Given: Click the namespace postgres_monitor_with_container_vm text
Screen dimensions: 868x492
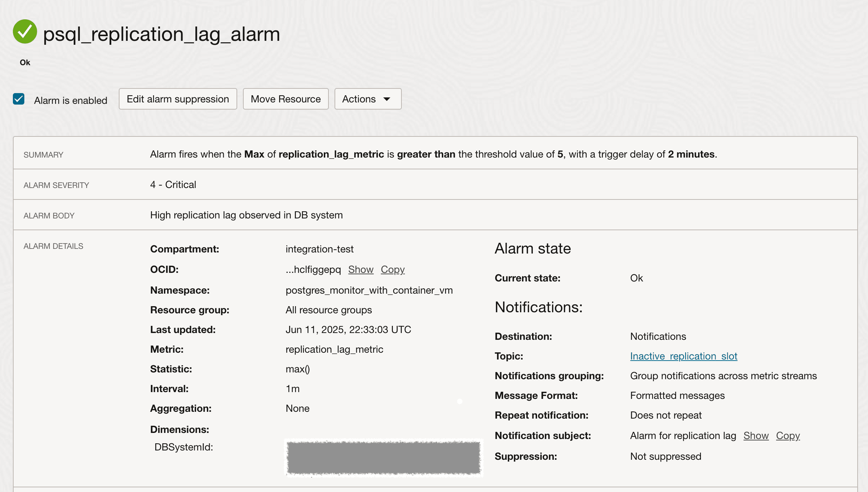Looking at the screenshot, I should pyautogui.click(x=369, y=290).
